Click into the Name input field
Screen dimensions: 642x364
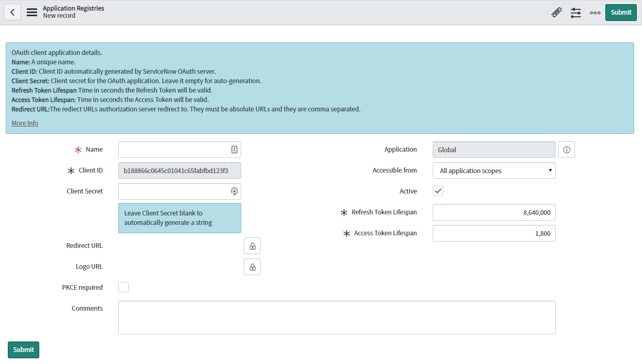174,150
